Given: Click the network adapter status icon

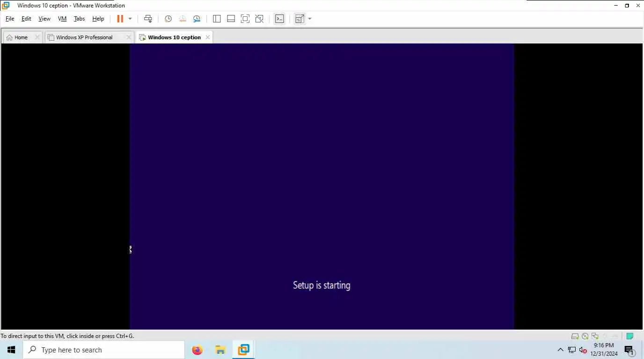Looking at the screenshot, I should pyautogui.click(x=595, y=336).
